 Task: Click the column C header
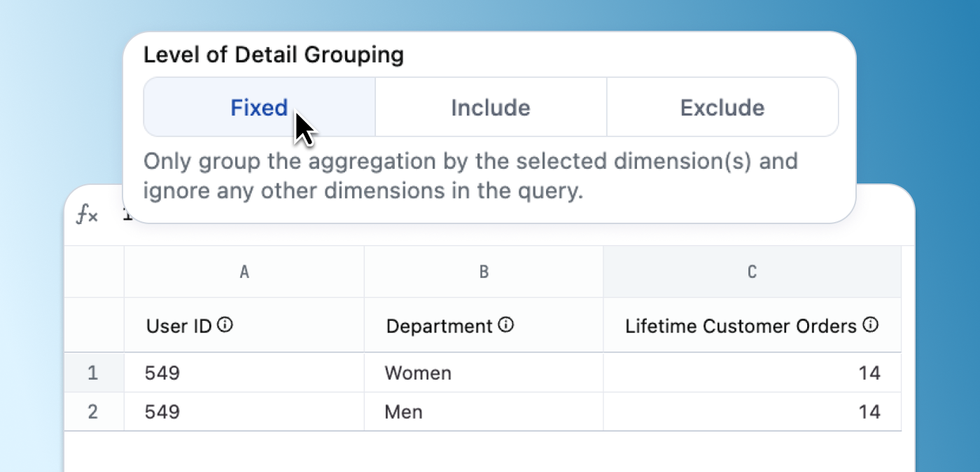[752, 272]
